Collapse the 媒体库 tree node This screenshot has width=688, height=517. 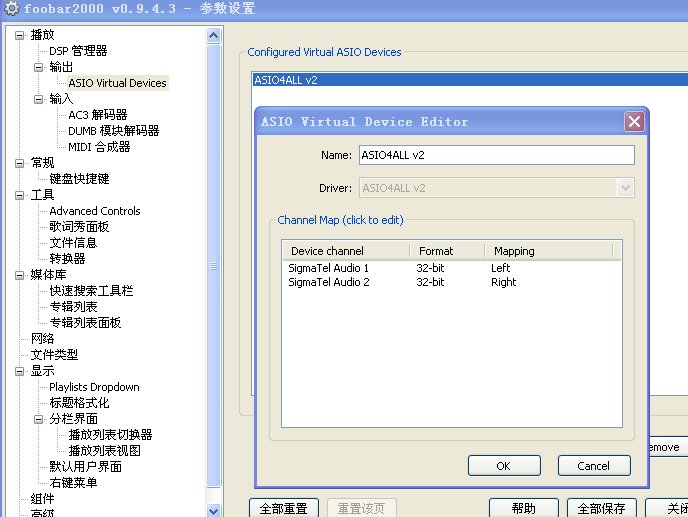pyautogui.click(x=19, y=275)
